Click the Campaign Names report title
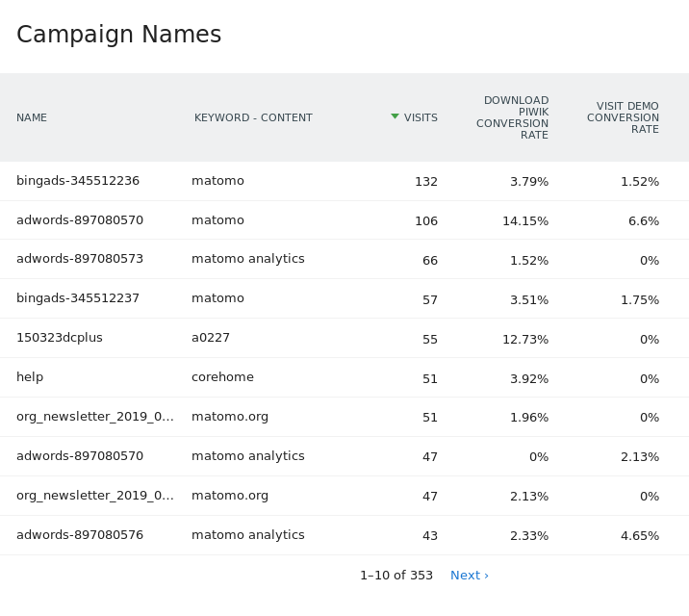 (119, 35)
